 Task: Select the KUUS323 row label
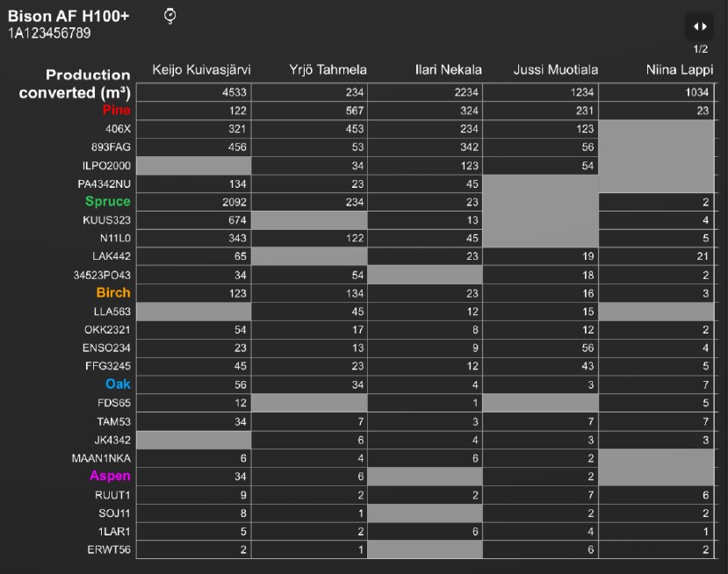(106, 220)
